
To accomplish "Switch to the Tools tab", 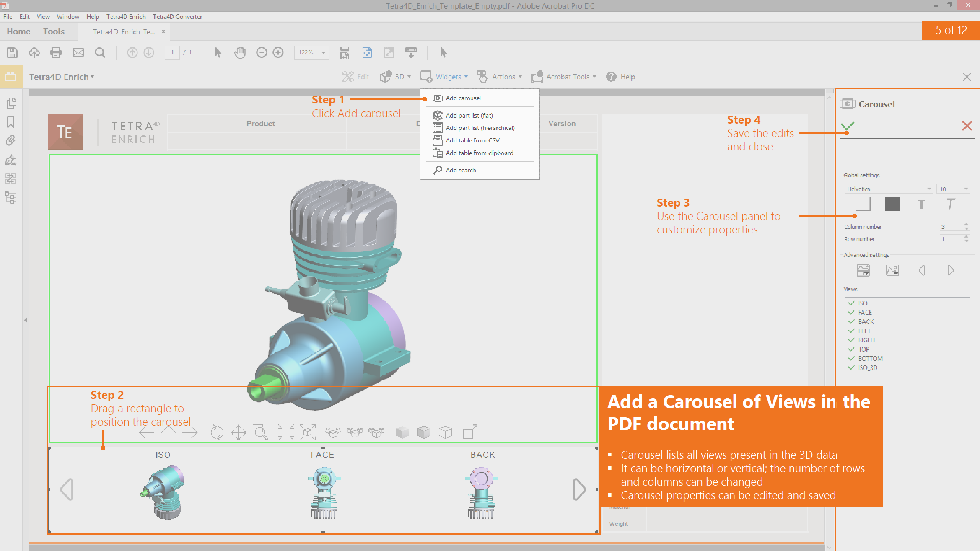I will (x=54, y=31).
